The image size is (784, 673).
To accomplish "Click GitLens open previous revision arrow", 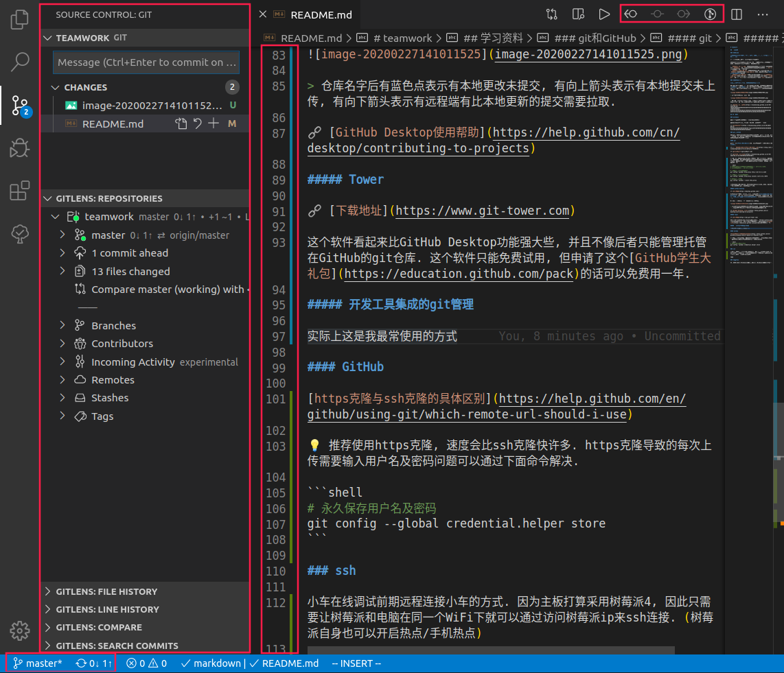I will click(x=631, y=14).
